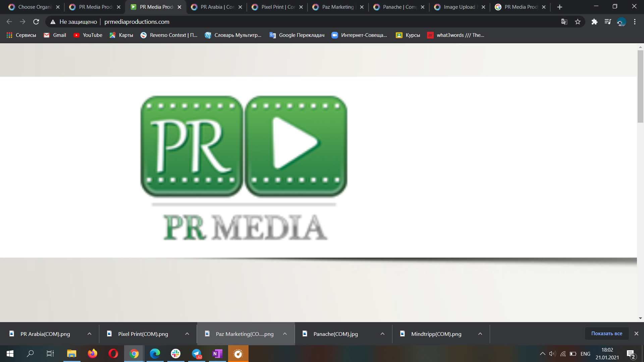Bookmark this page with star icon
Screen dimensions: 644x362
coord(578,22)
